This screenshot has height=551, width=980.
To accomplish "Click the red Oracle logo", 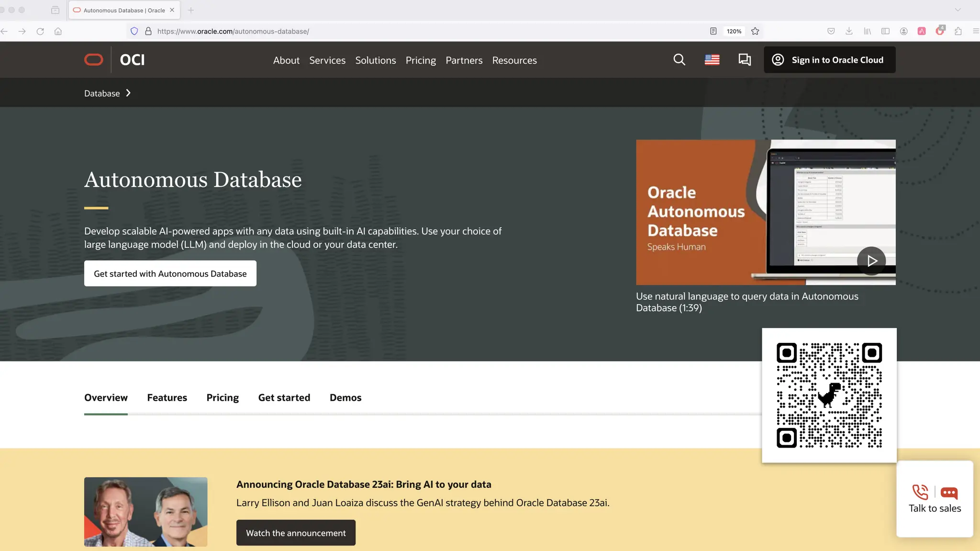I will tap(94, 60).
